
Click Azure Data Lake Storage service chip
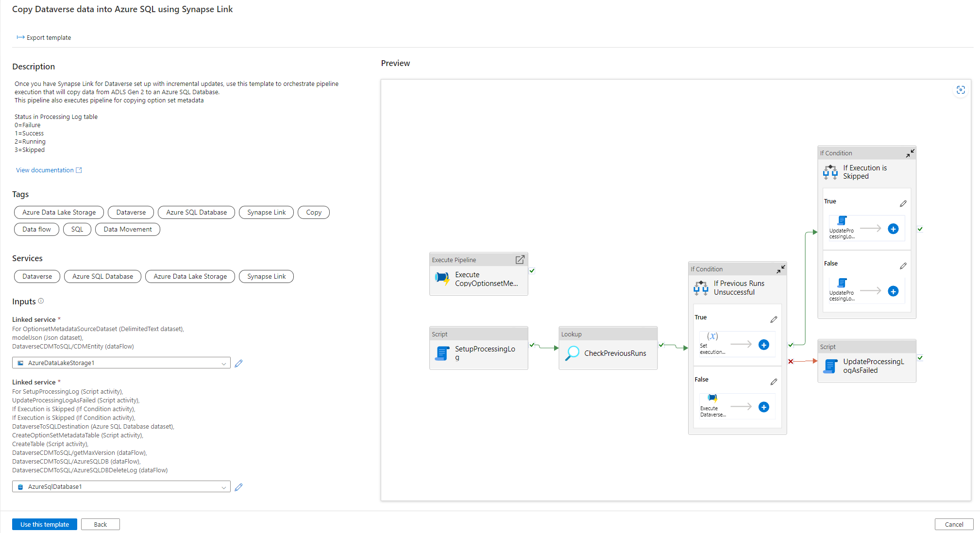pyautogui.click(x=190, y=276)
